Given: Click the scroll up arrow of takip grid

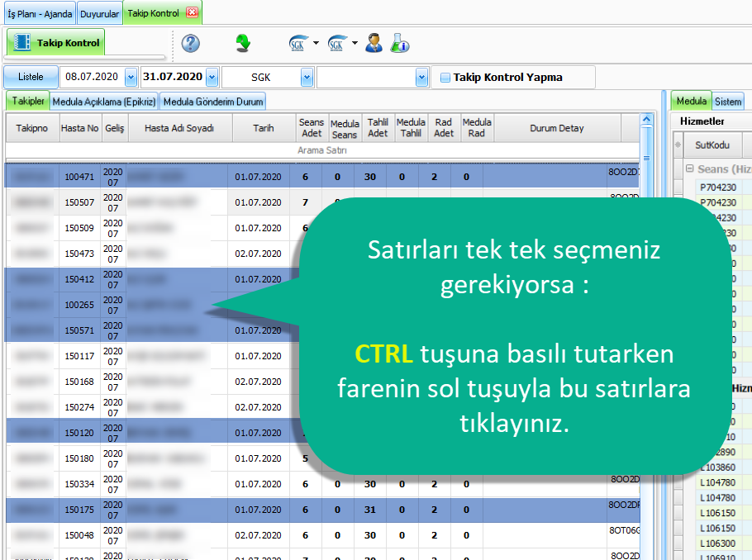Looking at the screenshot, I should coord(646,120).
